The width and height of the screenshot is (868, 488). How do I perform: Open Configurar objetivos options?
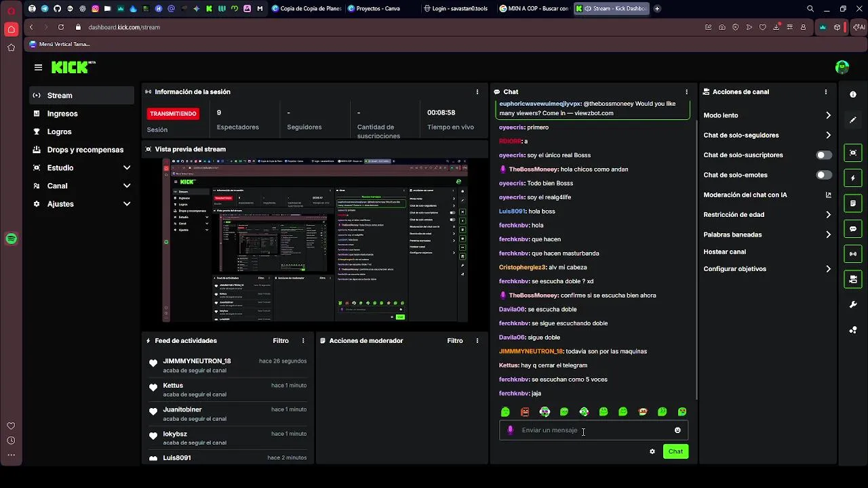click(x=767, y=269)
